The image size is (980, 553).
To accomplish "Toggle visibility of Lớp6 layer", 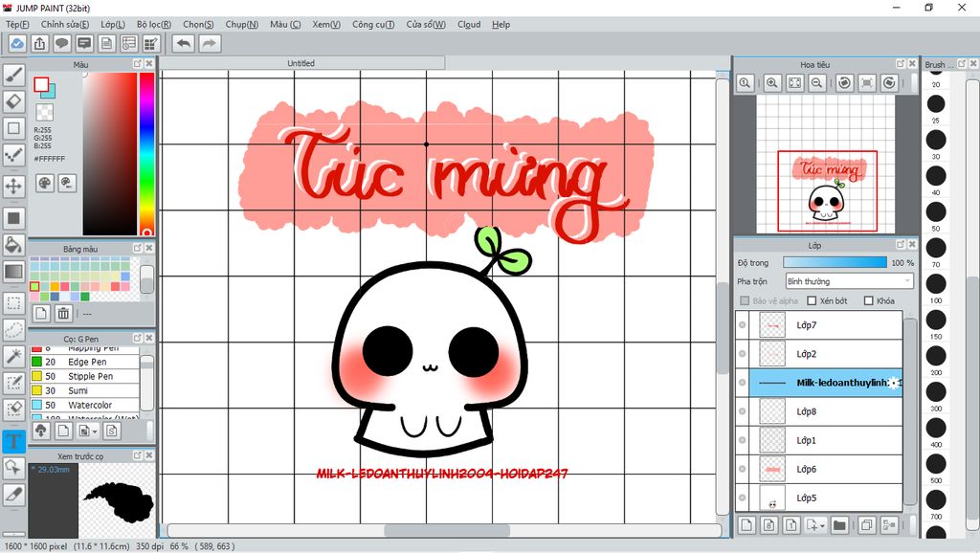I will [743, 469].
